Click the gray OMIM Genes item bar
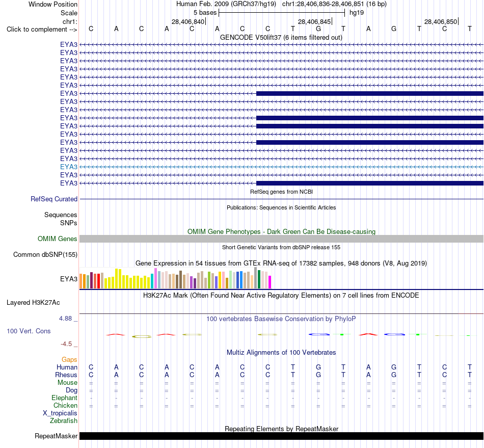 point(281,239)
